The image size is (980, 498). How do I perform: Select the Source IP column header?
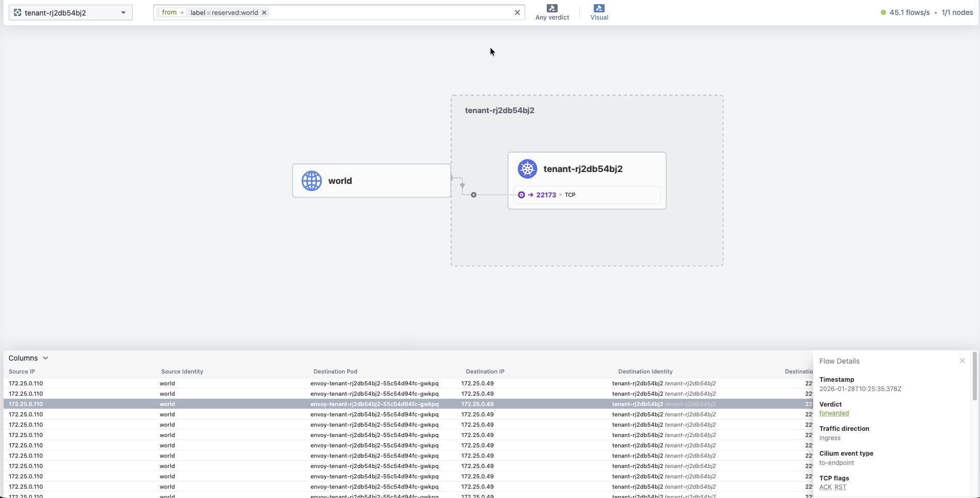coord(22,371)
